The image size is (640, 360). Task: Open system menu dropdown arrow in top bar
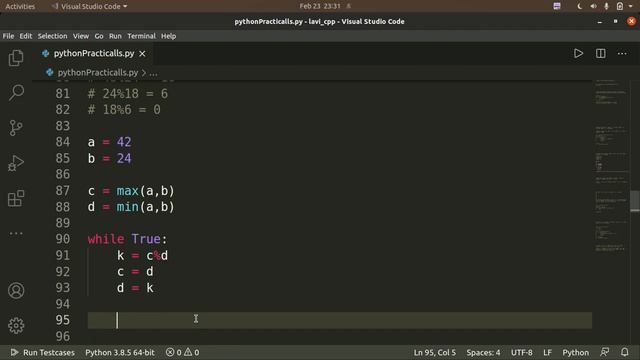pyautogui.click(x=631, y=6)
